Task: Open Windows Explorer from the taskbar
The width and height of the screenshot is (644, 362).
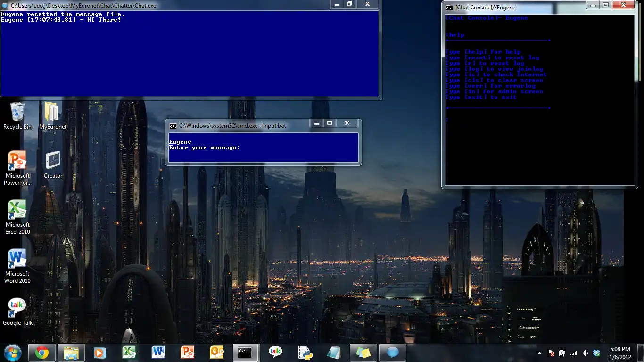Action: pos(71,353)
